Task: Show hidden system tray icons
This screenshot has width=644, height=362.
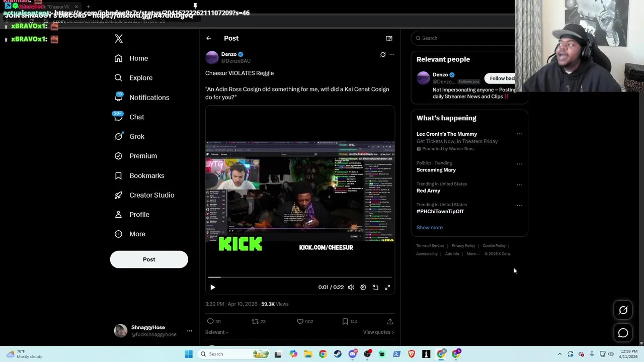Action: coord(559,354)
